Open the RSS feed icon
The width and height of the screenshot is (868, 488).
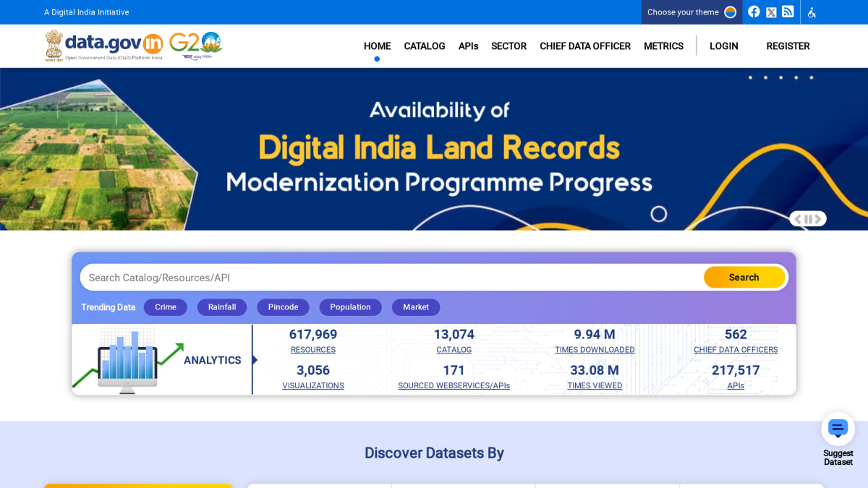click(x=788, y=12)
